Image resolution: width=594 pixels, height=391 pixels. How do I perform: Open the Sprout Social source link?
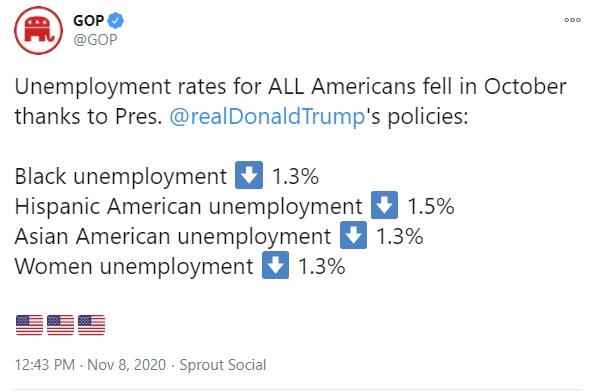223,365
